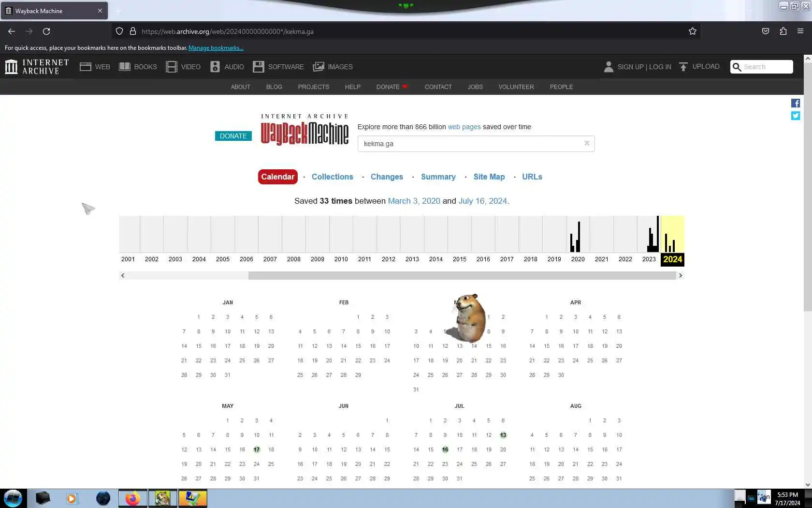Open Firefox from the taskbar

(x=132, y=498)
